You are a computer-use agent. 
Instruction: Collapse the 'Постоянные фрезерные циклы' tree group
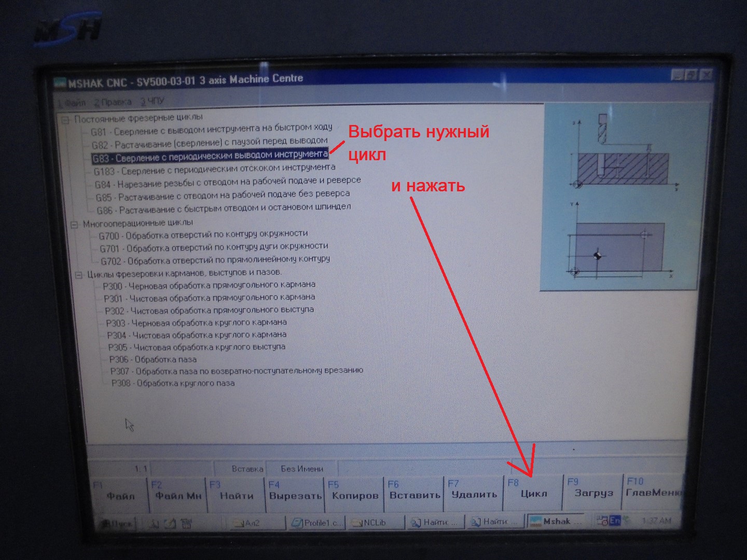[65, 120]
